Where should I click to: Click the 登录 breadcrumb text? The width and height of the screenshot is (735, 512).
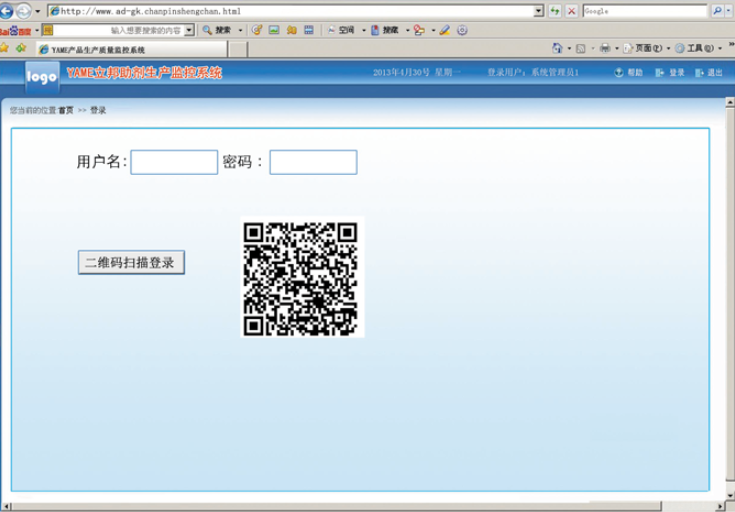pyautogui.click(x=98, y=110)
